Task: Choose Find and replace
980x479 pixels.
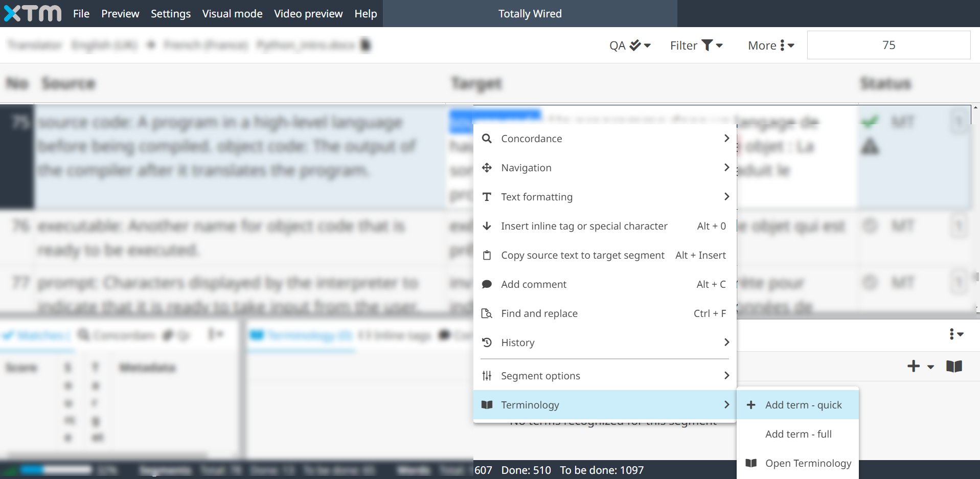Action: pos(605,313)
